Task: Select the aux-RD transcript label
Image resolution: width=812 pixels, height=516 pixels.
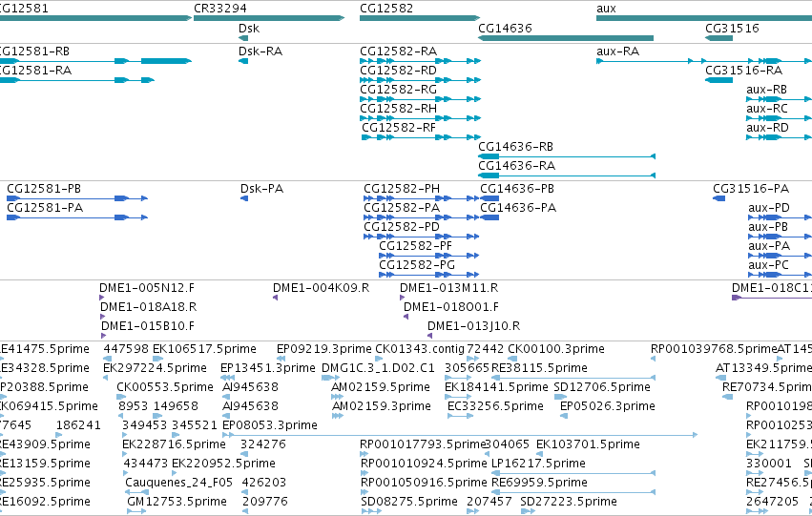Action: pyautogui.click(x=767, y=128)
